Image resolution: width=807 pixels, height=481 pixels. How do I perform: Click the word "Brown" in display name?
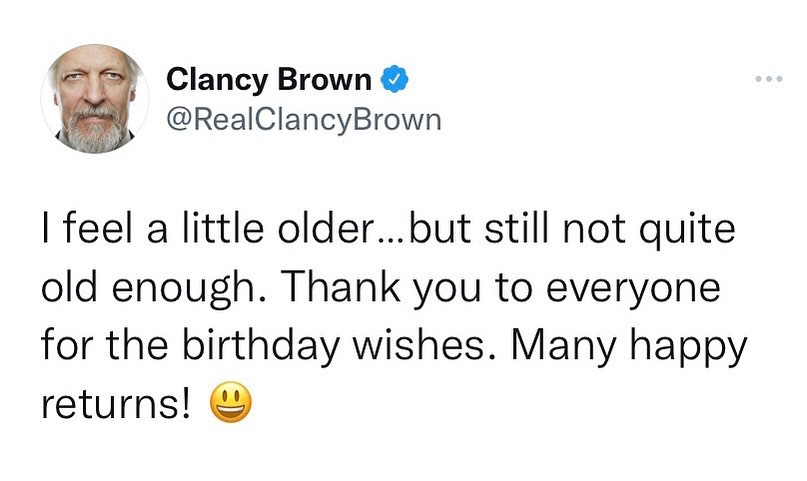[x=323, y=79]
